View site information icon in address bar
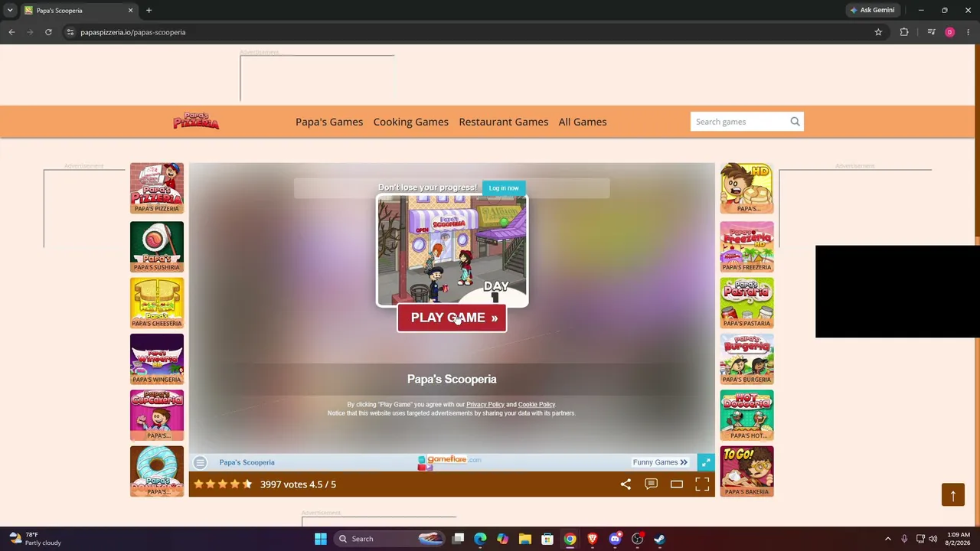Image resolution: width=980 pixels, height=551 pixels. click(x=70, y=32)
